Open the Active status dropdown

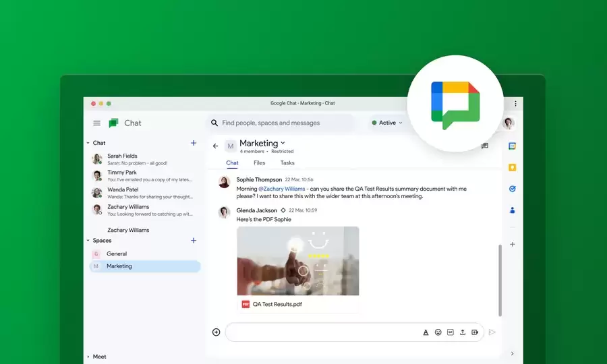coord(387,123)
